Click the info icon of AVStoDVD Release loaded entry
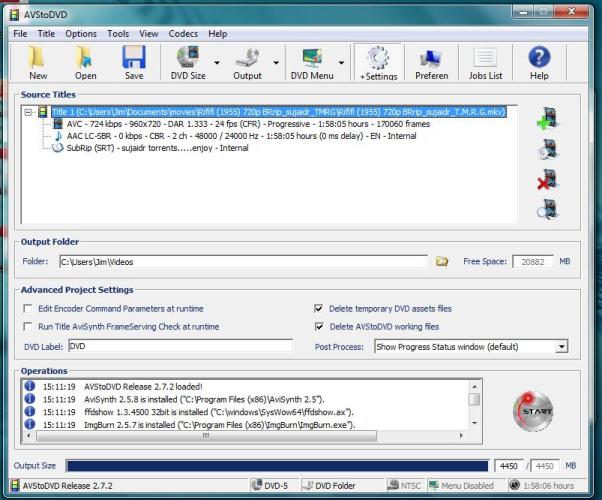The width and height of the screenshot is (602, 500). pos(30,386)
